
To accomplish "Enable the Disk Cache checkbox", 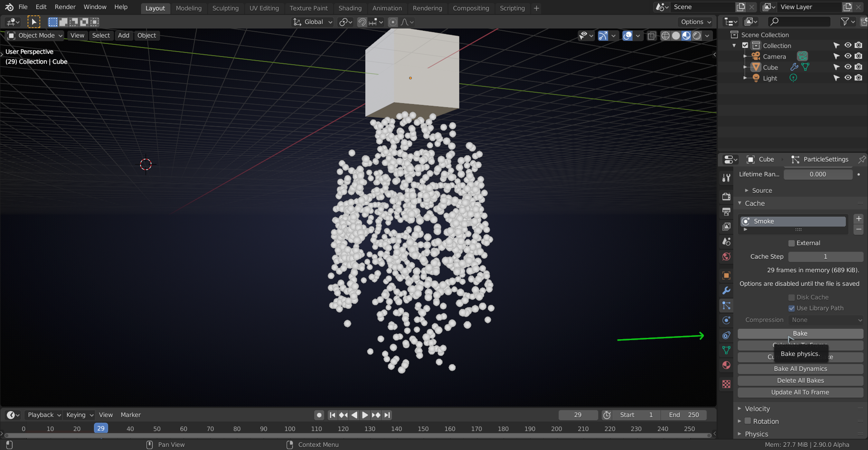I will click(792, 297).
